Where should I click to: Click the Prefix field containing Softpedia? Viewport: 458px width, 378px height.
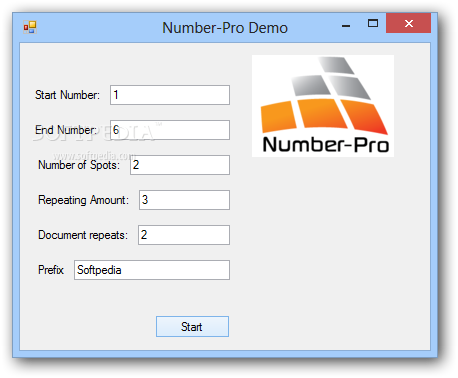tap(152, 270)
